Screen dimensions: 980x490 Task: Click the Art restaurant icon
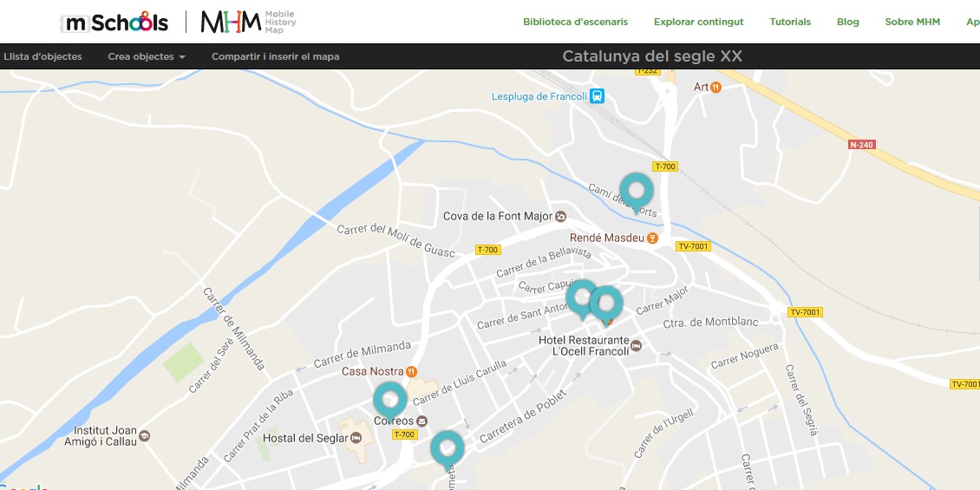tap(716, 87)
